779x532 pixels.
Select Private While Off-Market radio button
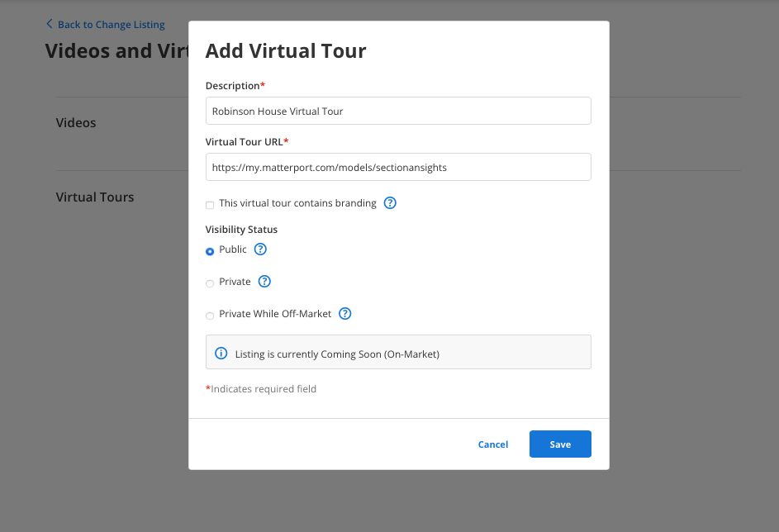pos(210,316)
